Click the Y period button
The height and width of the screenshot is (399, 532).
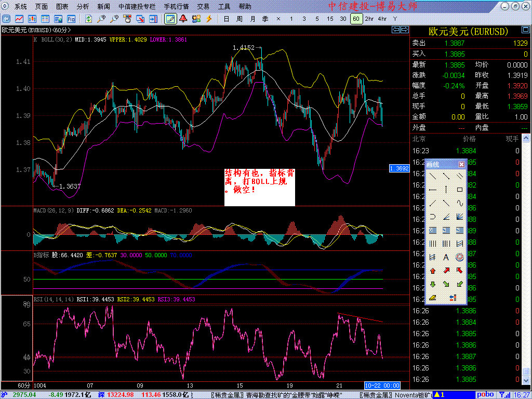pyautogui.click(x=395, y=19)
